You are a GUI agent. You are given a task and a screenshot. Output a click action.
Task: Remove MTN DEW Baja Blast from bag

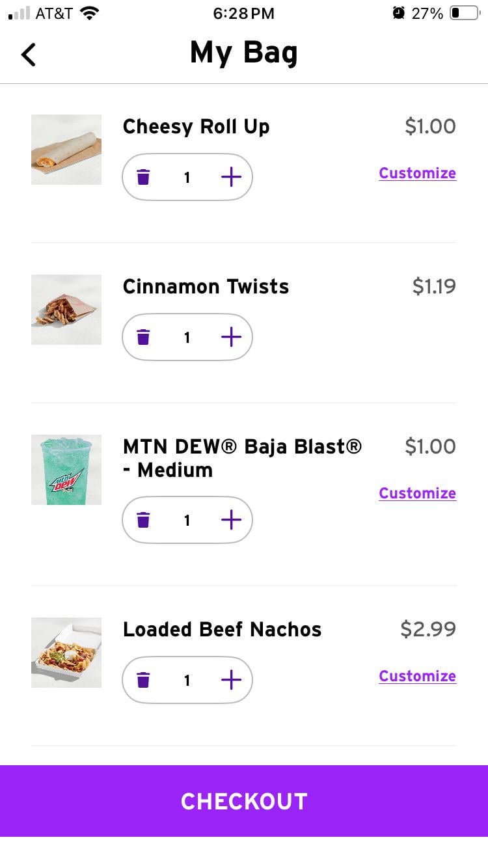click(x=143, y=520)
